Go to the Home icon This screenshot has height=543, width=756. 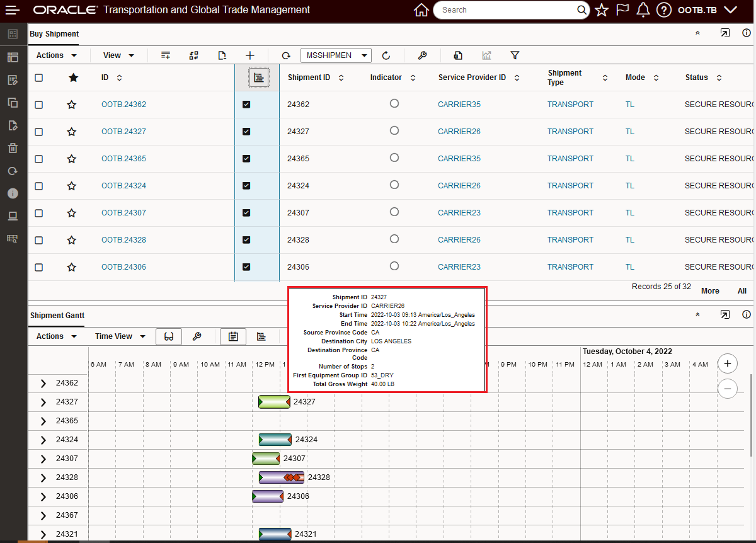click(421, 10)
